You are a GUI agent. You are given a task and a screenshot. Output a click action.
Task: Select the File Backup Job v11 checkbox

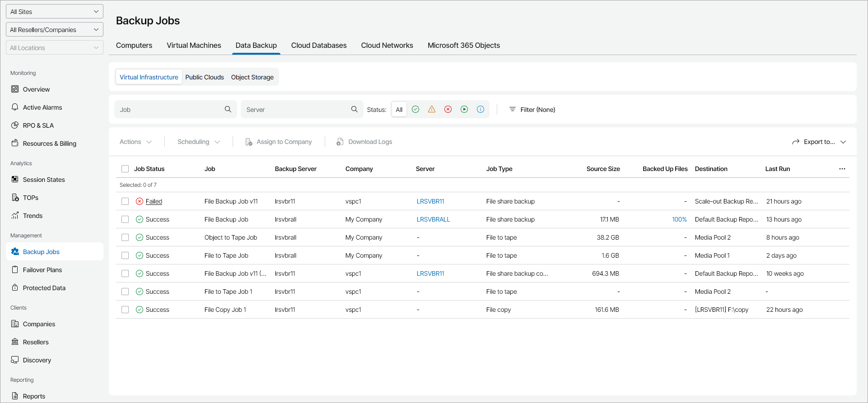[x=125, y=201]
